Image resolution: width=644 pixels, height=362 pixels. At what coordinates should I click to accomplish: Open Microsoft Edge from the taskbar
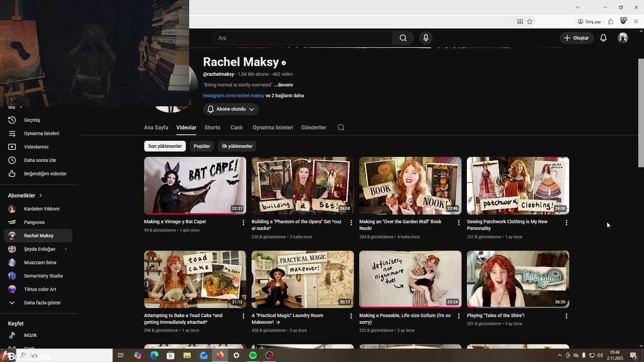tap(154, 355)
